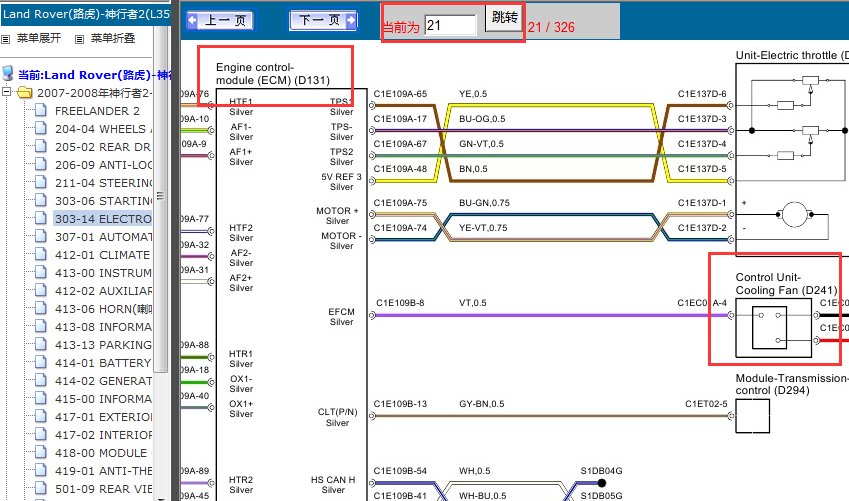The height and width of the screenshot is (501, 849).
Task: Click 菜单展开 to expand the menu
Action: click(x=39, y=38)
